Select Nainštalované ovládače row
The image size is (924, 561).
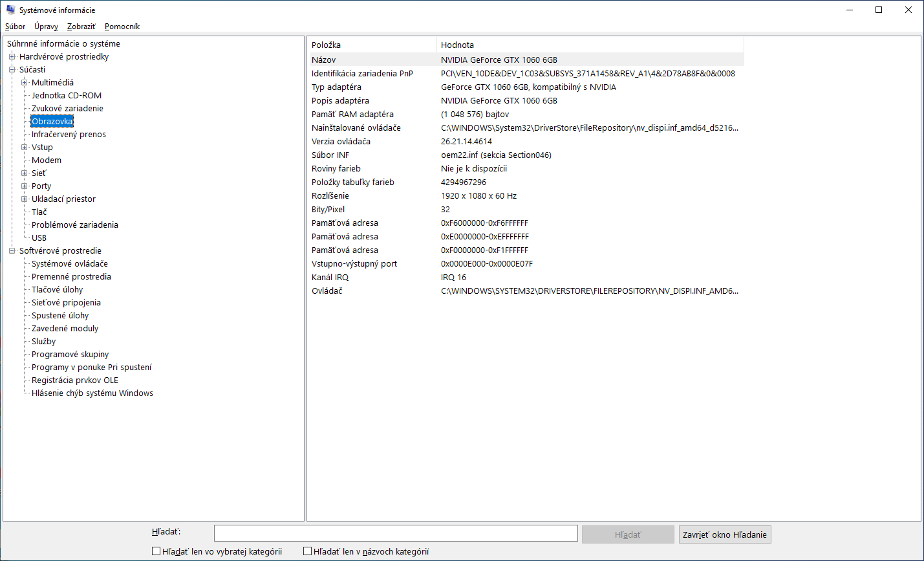pos(526,127)
